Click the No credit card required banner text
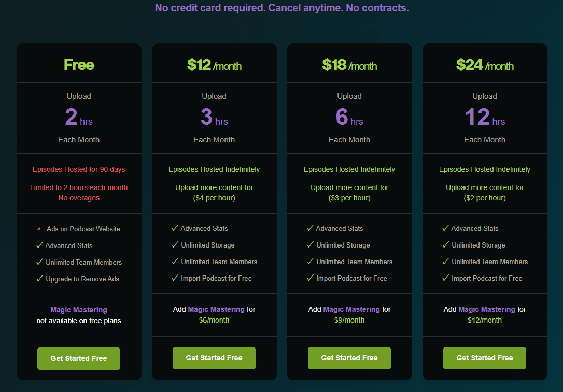This screenshot has height=392, width=563. pyautogui.click(x=282, y=8)
